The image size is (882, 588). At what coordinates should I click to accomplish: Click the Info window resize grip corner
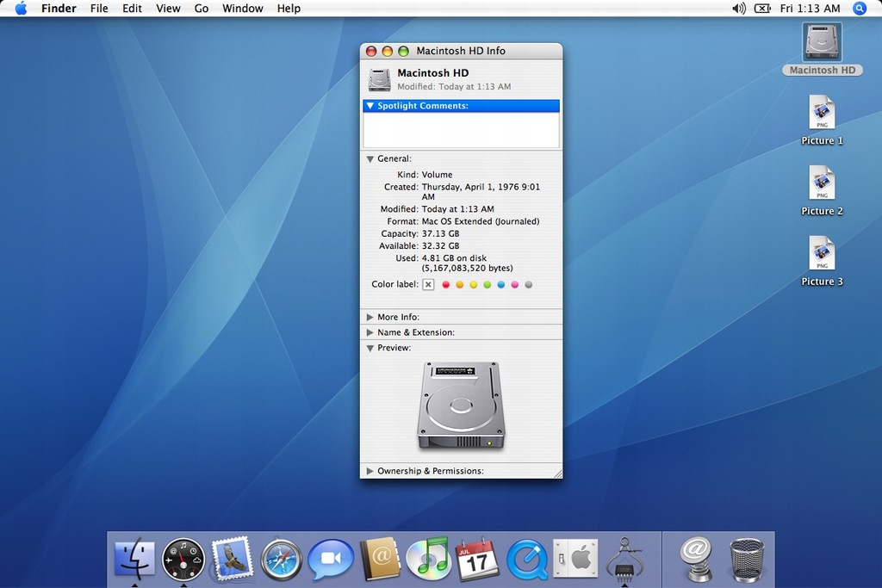[558, 473]
